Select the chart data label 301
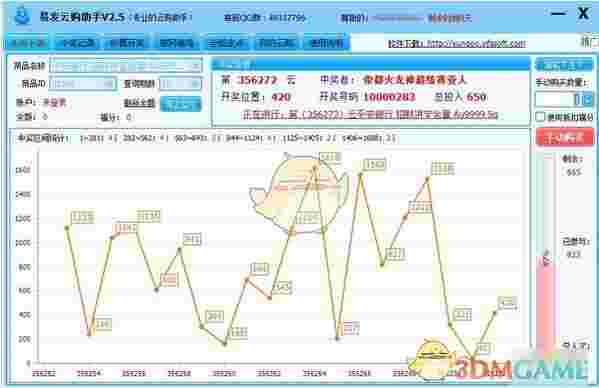599x388 pixels. [215, 316]
